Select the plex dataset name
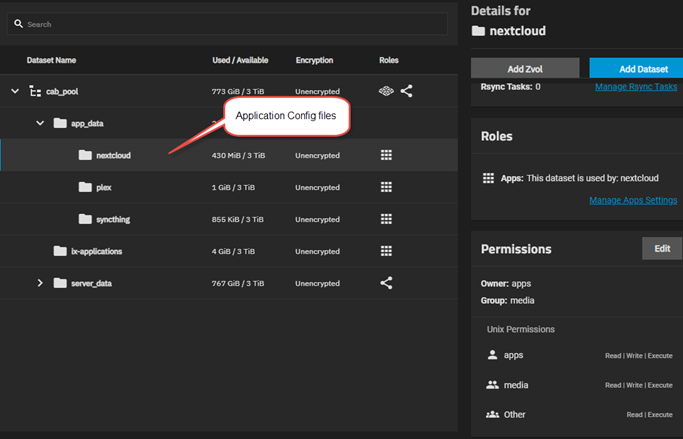 (x=104, y=188)
